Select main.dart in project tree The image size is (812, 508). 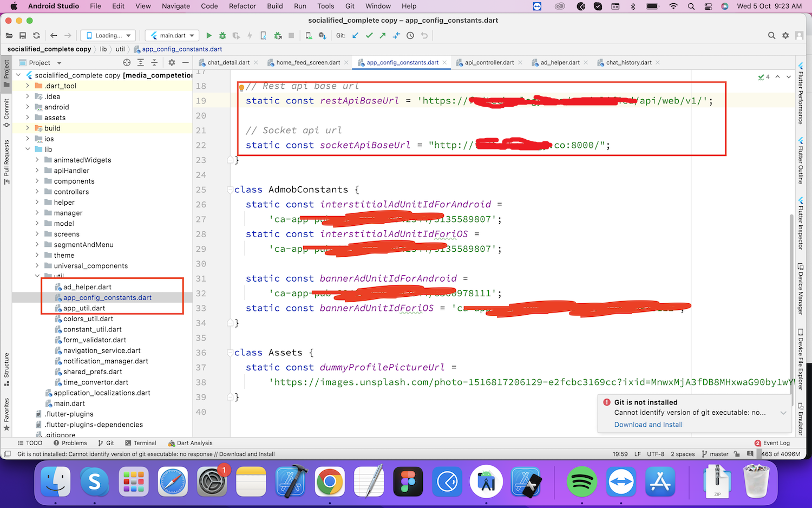(x=69, y=403)
